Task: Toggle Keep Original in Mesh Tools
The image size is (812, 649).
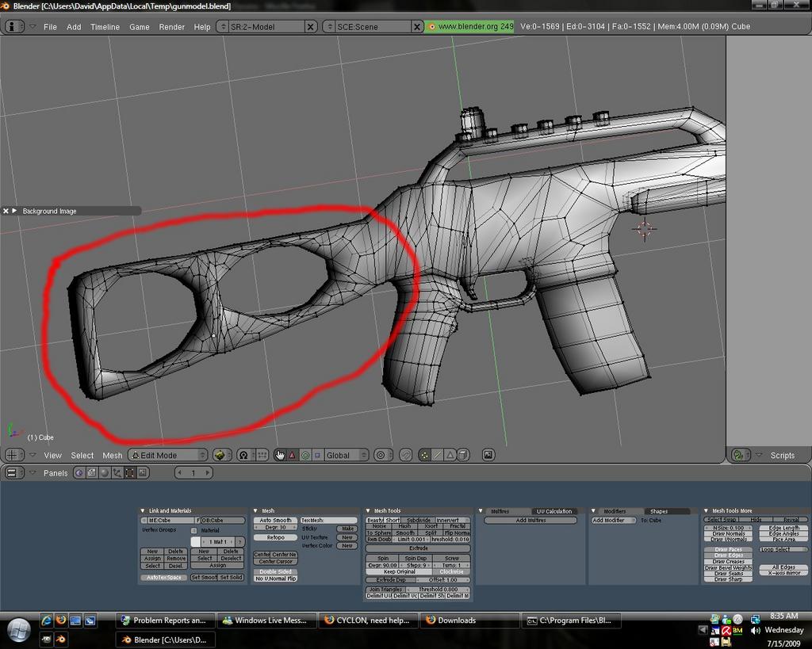Action: [x=400, y=572]
